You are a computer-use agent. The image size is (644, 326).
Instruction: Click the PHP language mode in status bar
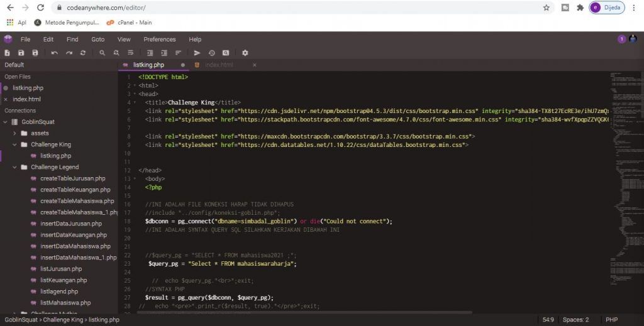(611, 320)
